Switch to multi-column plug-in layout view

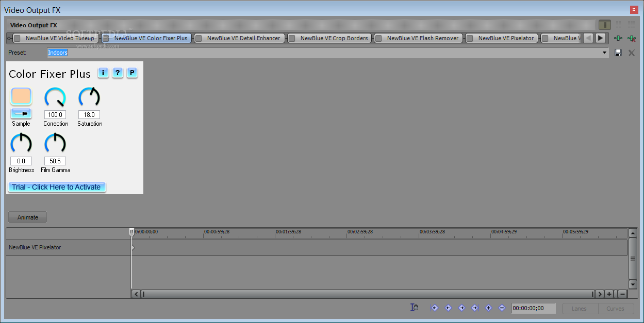coord(632,25)
